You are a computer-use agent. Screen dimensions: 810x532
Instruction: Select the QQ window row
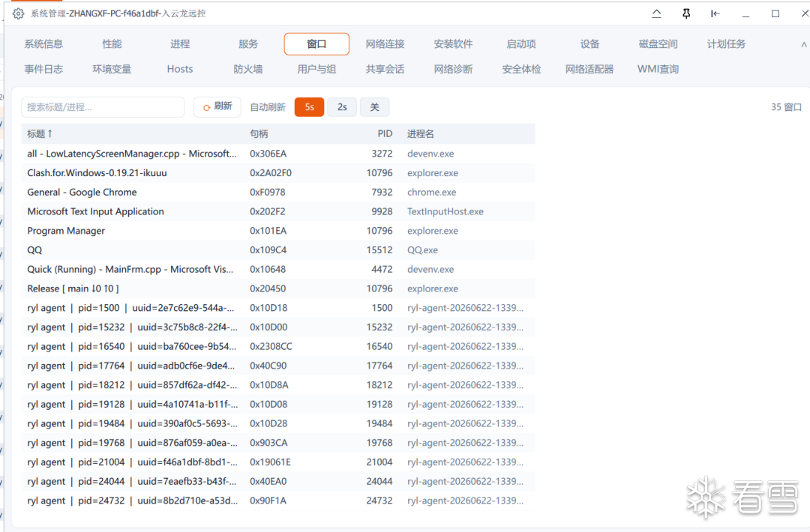278,250
